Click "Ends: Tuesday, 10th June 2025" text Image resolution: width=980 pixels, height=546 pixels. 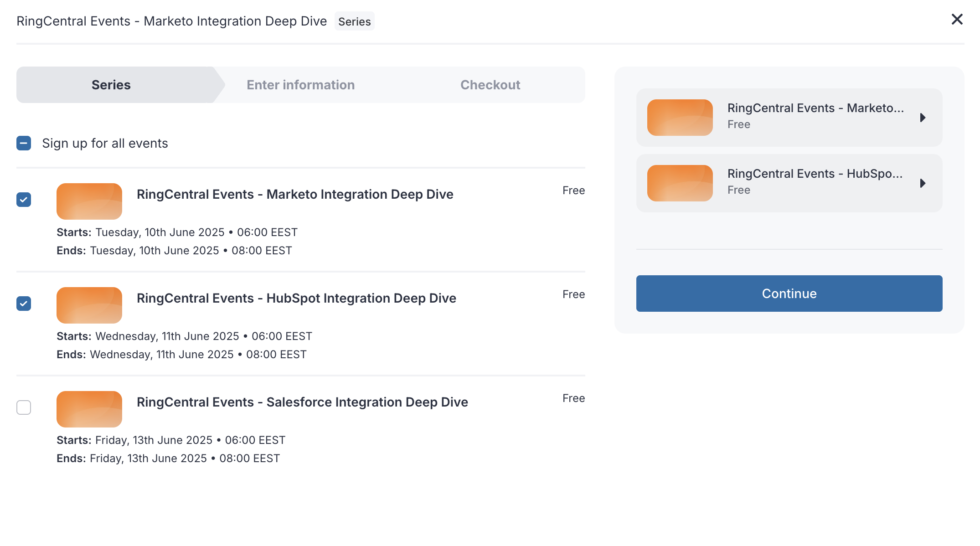pos(138,251)
